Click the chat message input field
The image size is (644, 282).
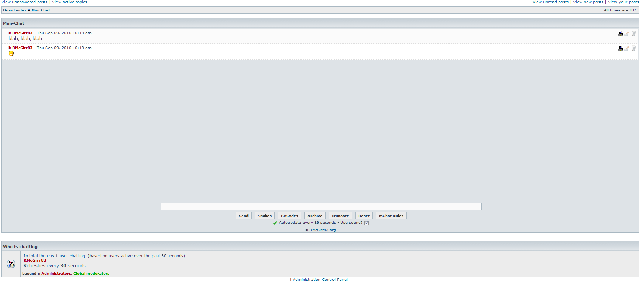pyautogui.click(x=321, y=207)
